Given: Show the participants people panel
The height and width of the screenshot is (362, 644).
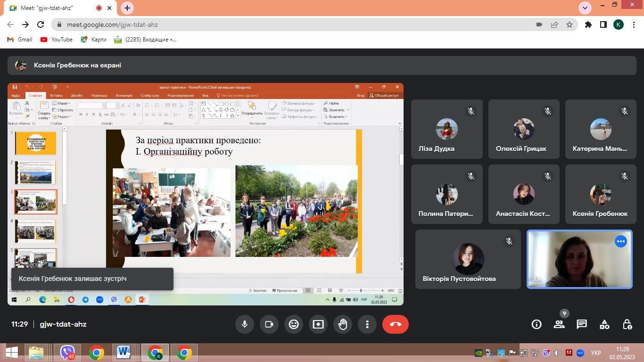Looking at the screenshot, I should point(559,324).
